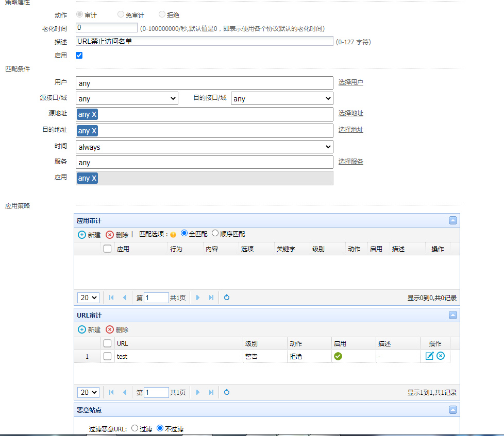
Task: Open the 时间 always dropdown
Action: click(x=205, y=147)
